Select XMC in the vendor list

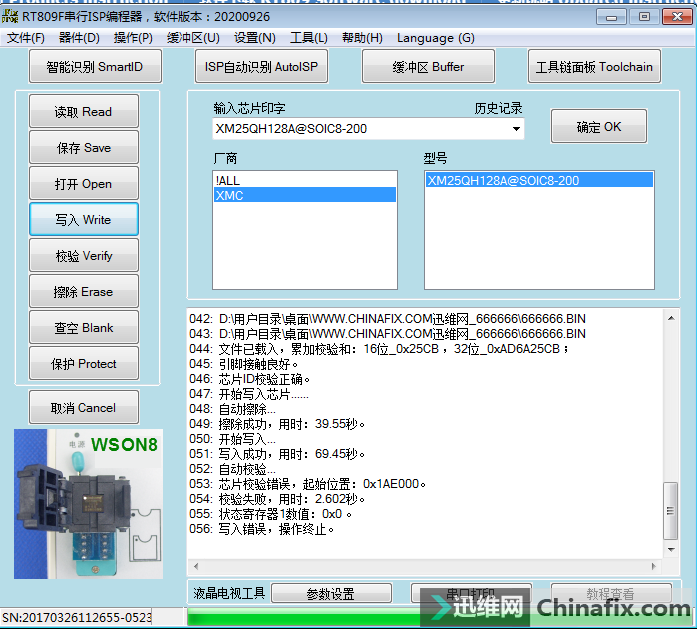pyautogui.click(x=305, y=195)
